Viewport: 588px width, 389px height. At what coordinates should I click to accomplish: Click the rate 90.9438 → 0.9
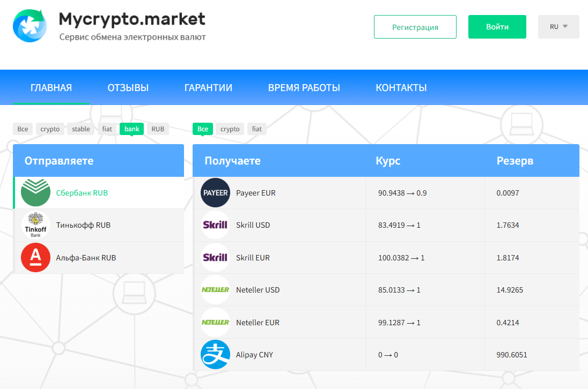tap(402, 193)
